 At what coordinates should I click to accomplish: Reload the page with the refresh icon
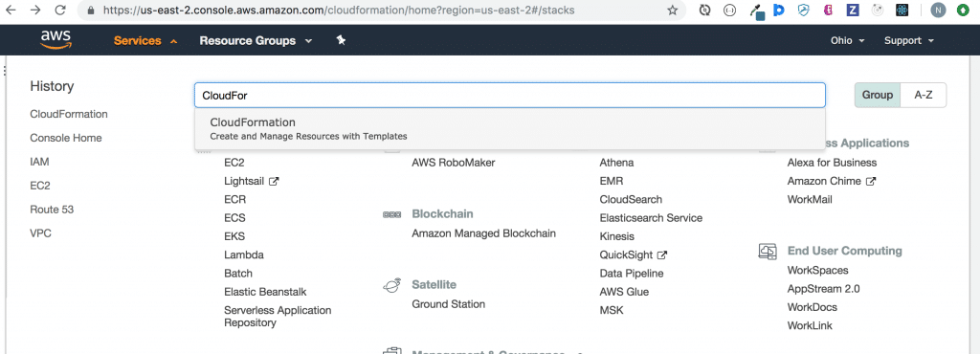click(x=60, y=10)
